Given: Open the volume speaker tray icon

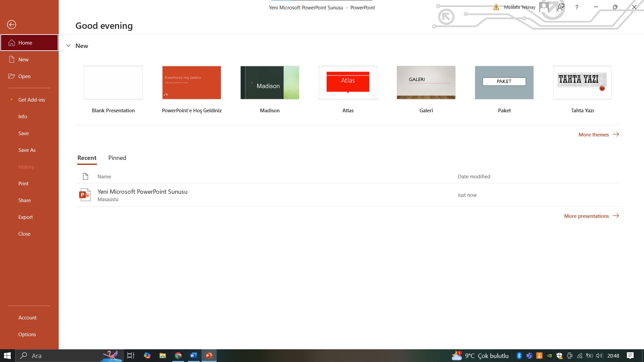Looking at the screenshot, I should [599, 356].
